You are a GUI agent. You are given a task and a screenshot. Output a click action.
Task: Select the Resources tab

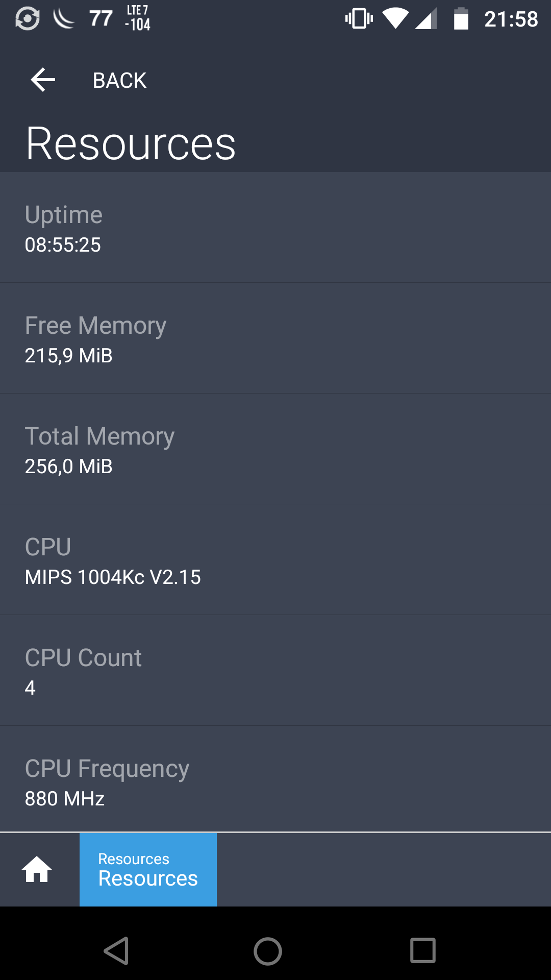(x=147, y=869)
